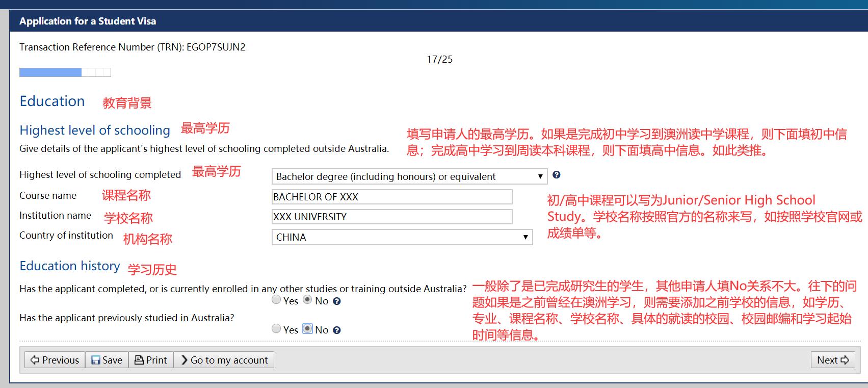
Task: Click the application progress bar
Action: (x=65, y=72)
